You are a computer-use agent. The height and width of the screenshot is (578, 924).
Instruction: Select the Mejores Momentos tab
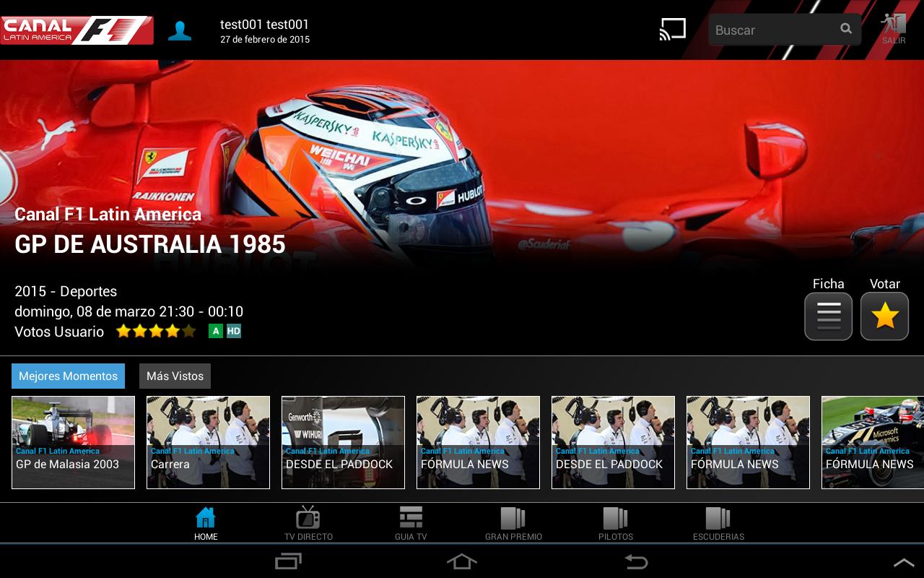tap(68, 376)
